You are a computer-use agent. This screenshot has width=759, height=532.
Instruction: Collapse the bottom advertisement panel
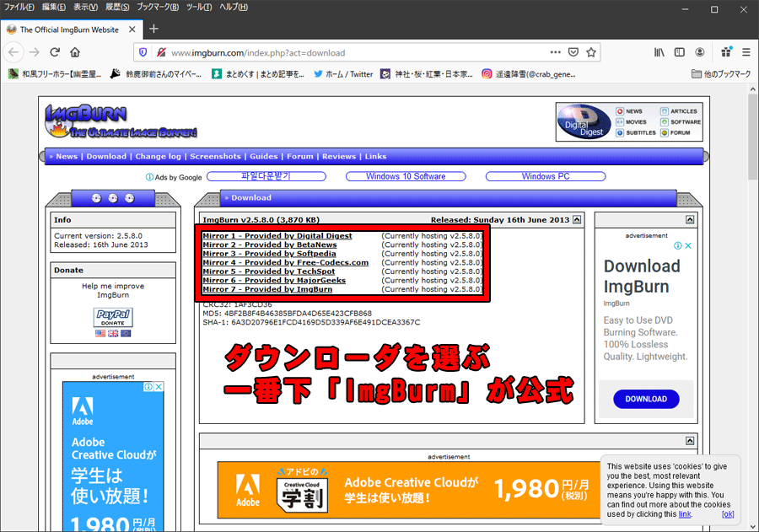coord(690,440)
